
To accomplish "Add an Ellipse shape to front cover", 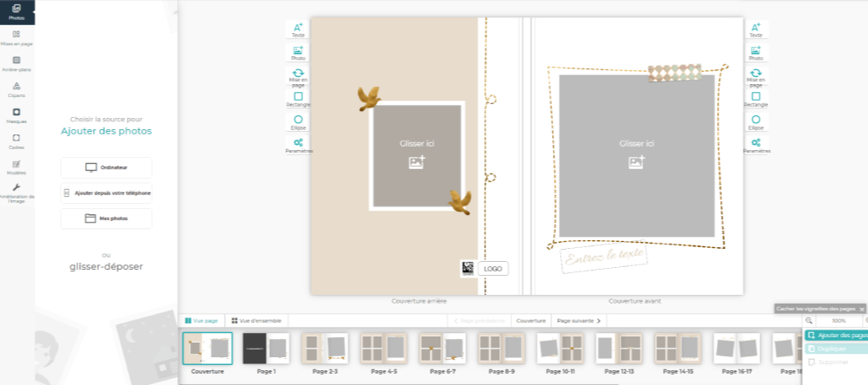I will click(x=756, y=122).
